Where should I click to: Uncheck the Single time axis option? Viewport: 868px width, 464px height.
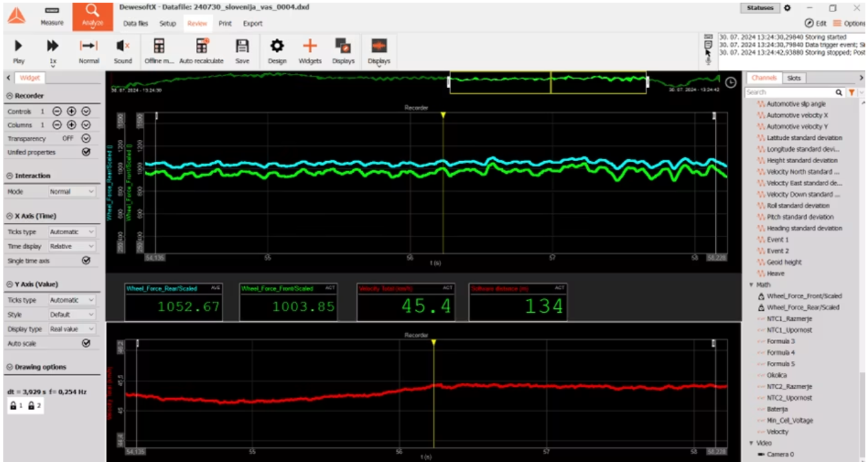coord(86,261)
